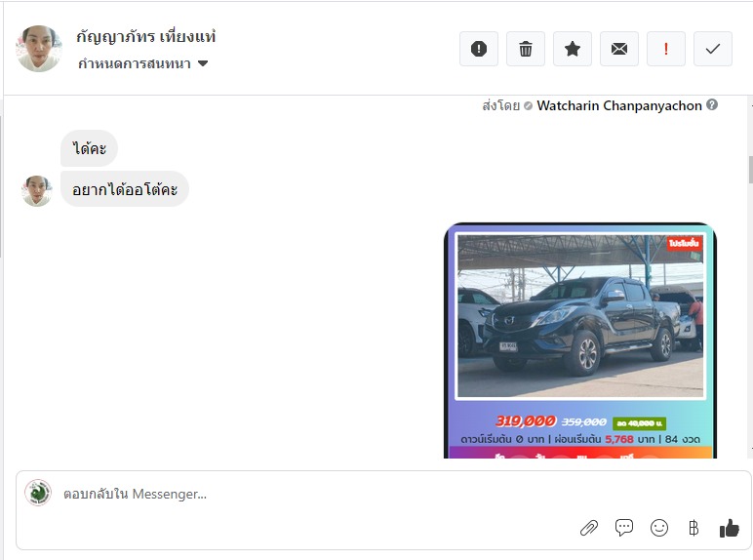
Task: Click the small customer avatar beside messages
Action: click(x=37, y=190)
